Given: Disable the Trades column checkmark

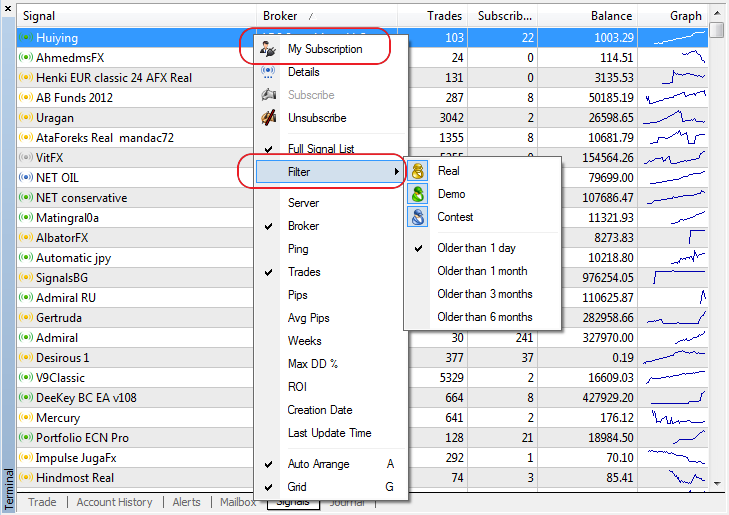Looking at the screenshot, I should [x=268, y=272].
